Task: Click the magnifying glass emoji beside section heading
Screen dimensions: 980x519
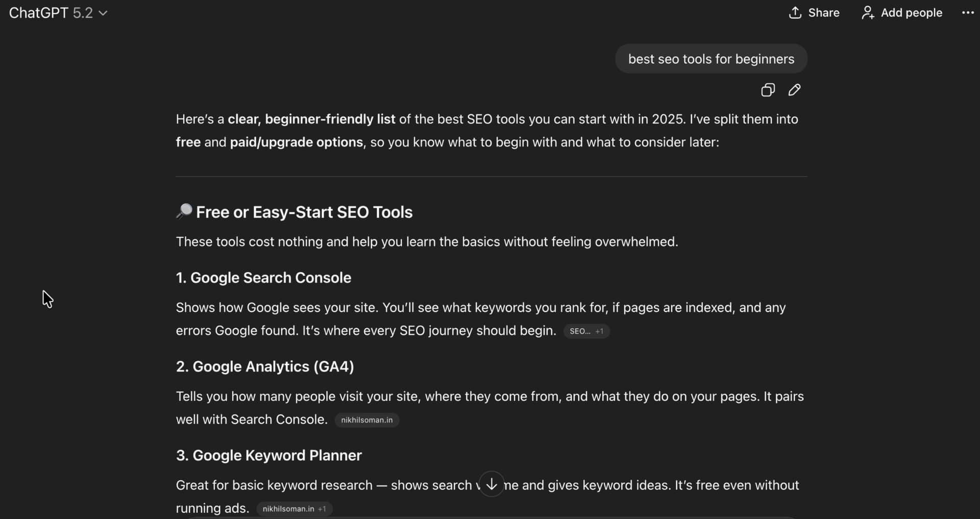Action: point(184,211)
